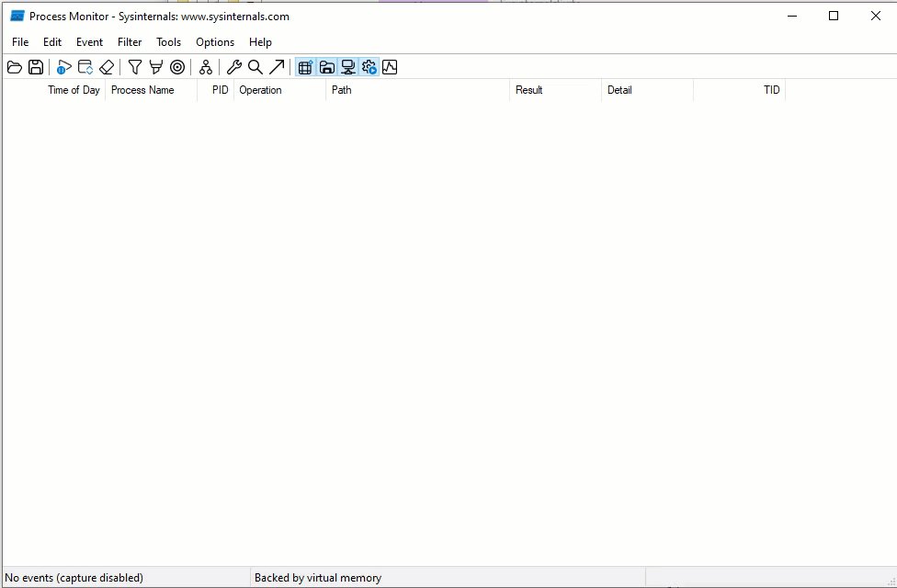Click the Jump To arrow icon

[277, 67]
